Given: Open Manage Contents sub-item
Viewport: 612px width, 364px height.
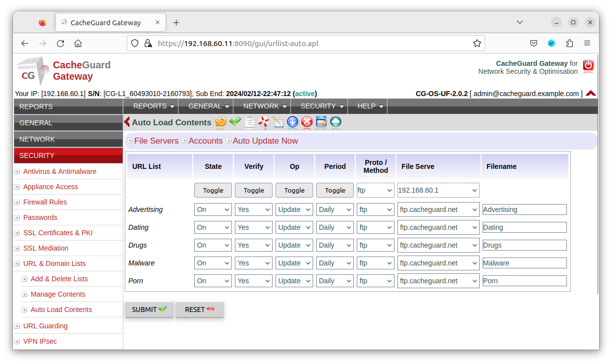Looking at the screenshot, I should pyautogui.click(x=58, y=294).
